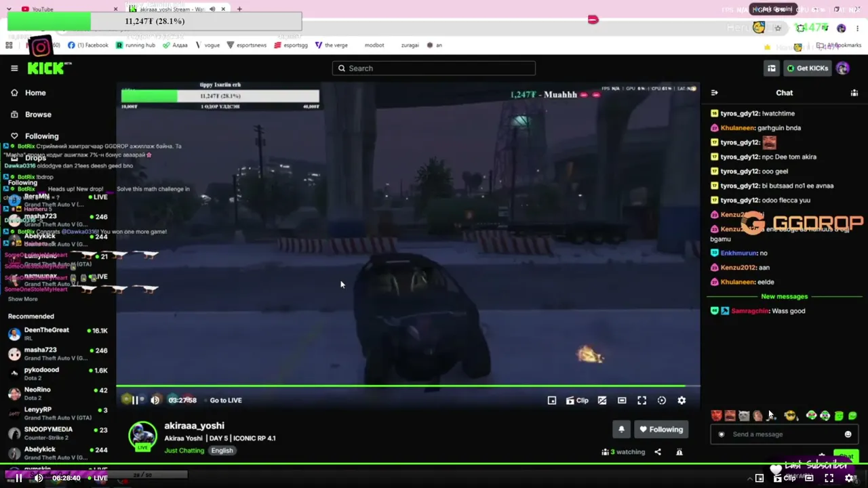This screenshot has width=868, height=488.
Task: Insert the sunglasses emoji emote
Action: point(790,415)
